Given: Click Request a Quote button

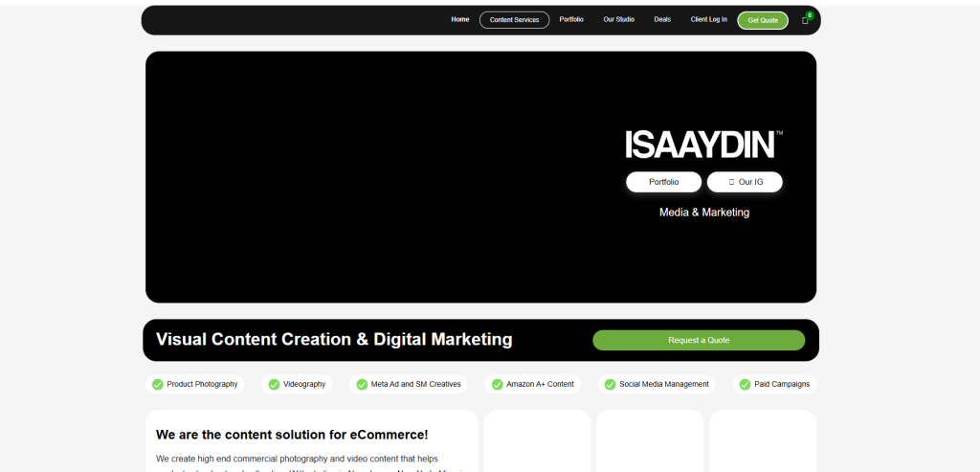Looking at the screenshot, I should point(699,340).
